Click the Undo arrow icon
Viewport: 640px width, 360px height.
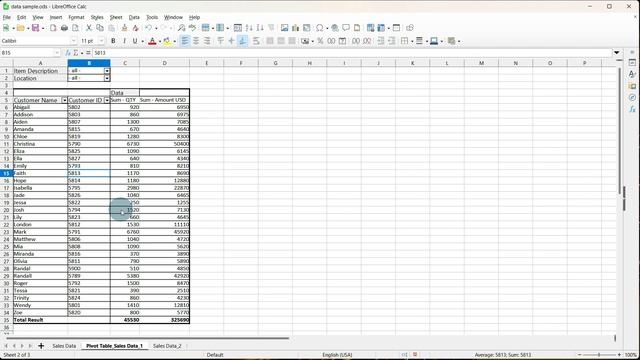coord(149,28)
